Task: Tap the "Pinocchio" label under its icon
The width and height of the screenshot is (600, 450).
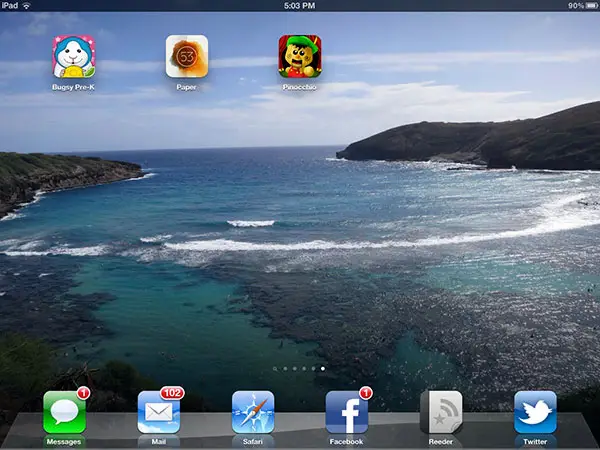Action: click(299, 88)
